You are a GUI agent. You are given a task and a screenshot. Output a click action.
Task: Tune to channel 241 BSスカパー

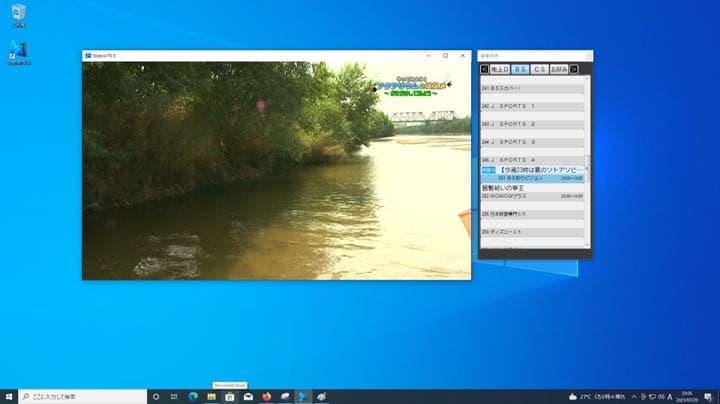coord(532,85)
